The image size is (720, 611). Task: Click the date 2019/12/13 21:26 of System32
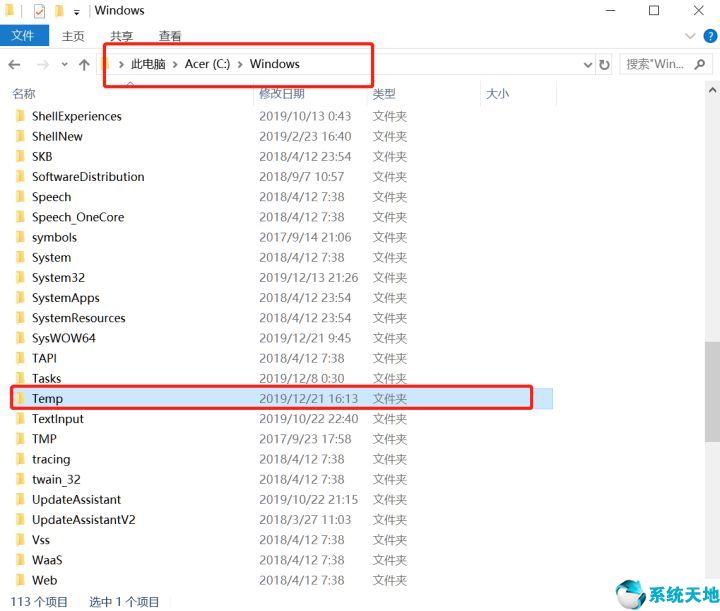click(x=309, y=278)
